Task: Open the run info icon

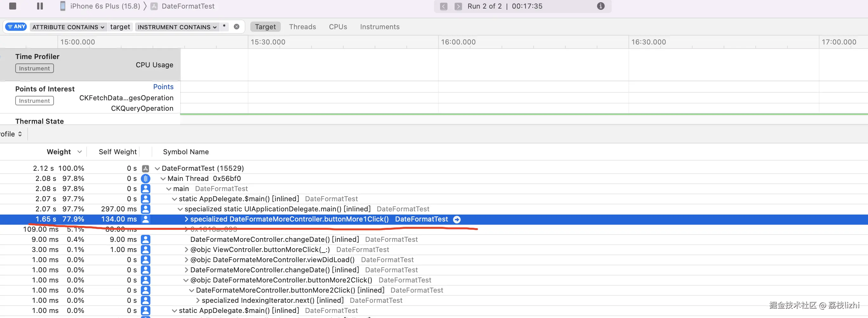Action: click(x=601, y=6)
